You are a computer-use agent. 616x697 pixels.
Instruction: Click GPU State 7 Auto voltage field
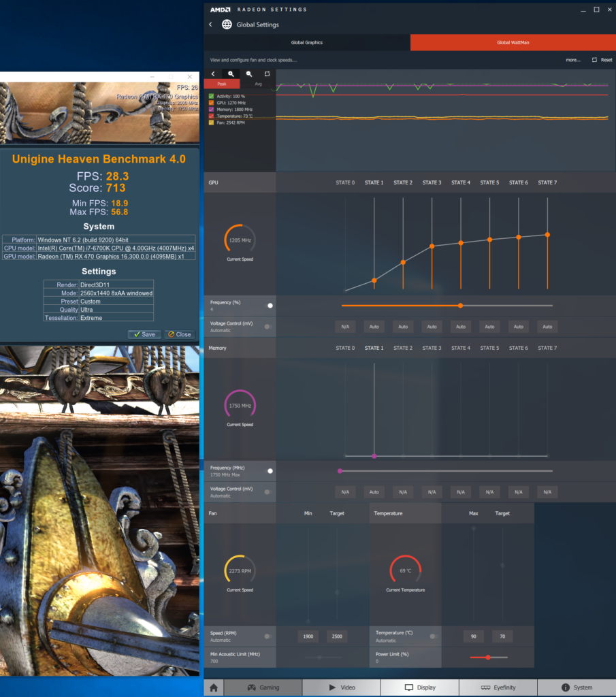(547, 327)
